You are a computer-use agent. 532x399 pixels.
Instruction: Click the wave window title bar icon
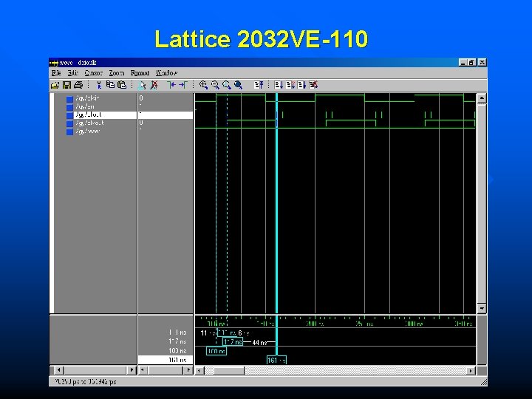(x=54, y=63)
